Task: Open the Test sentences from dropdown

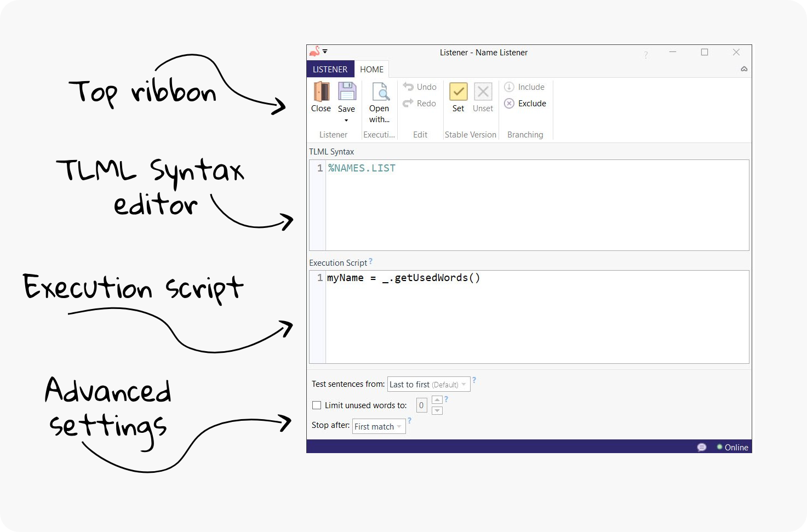Action: (x=428, y=385)
